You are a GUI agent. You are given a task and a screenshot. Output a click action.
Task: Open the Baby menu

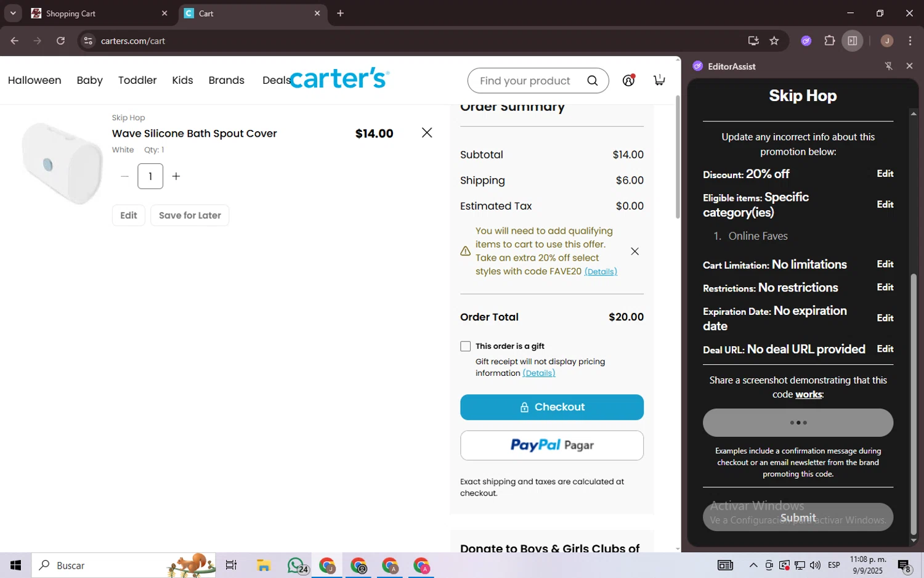click(x=89, y=80)
